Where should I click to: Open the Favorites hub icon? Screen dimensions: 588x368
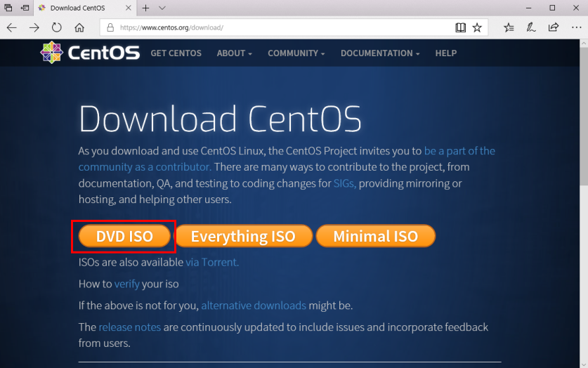[509, 27]
